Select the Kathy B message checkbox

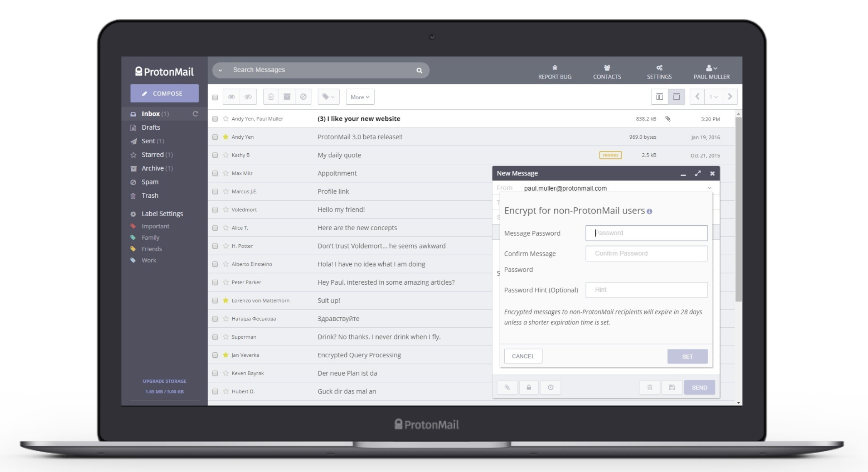[215, 155]
